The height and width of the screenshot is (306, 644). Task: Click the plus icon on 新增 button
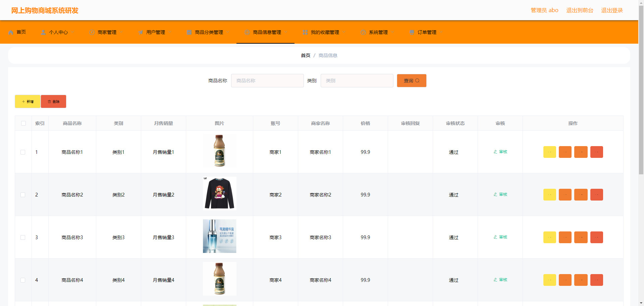[x=23, y=101]
